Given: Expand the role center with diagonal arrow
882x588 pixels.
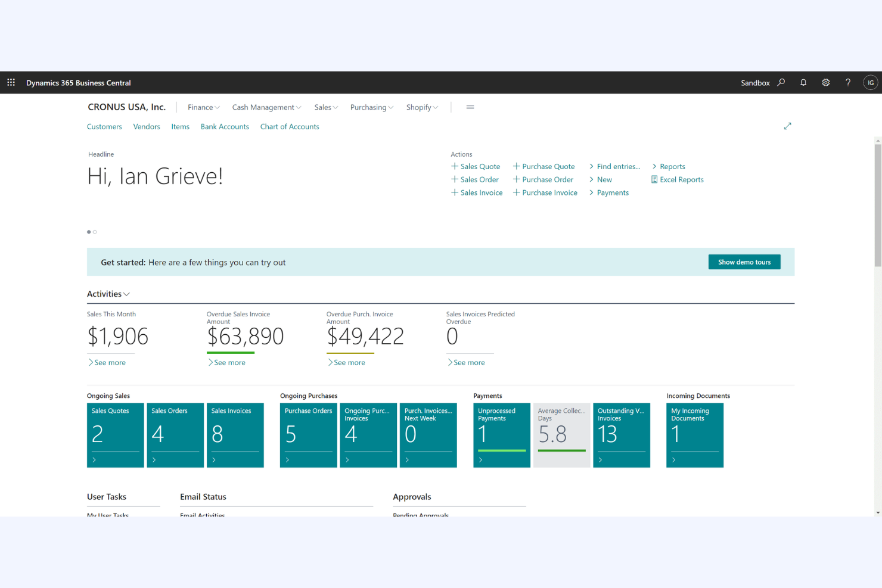Looking at the screenshot, I should (787, 126).
